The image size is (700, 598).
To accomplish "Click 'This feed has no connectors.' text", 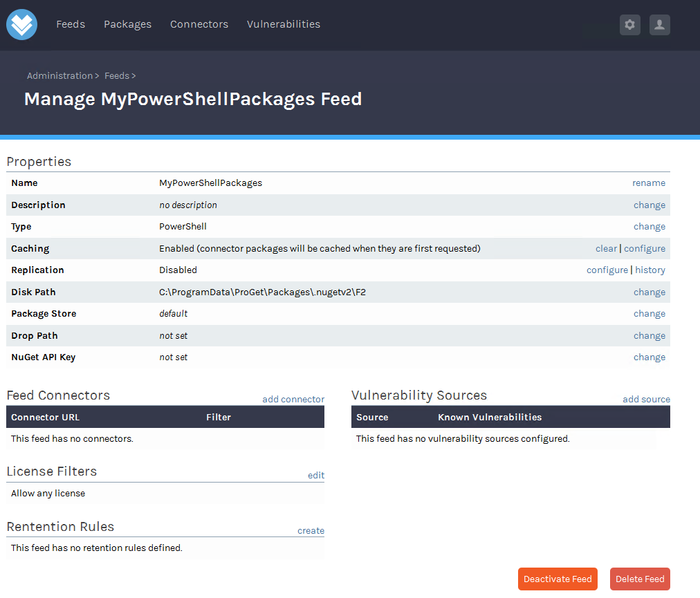I will click(73, 439).
